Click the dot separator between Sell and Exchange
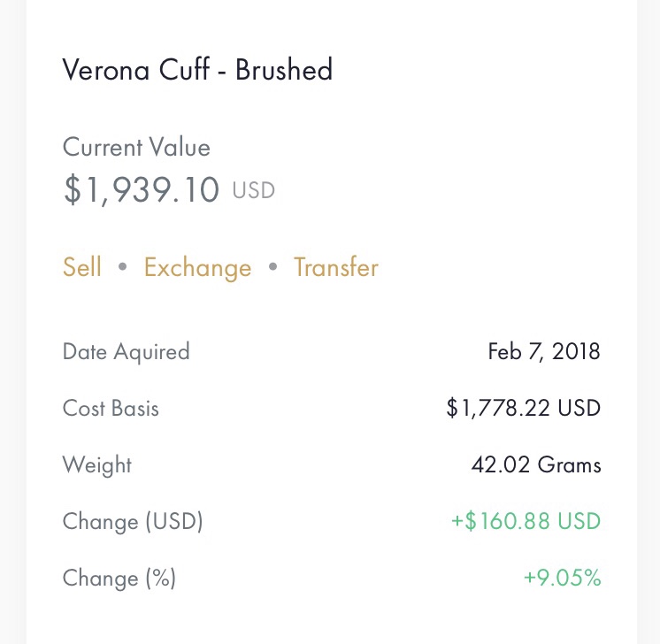Viewport: 660px width, 644px height. tap(123, 267)
